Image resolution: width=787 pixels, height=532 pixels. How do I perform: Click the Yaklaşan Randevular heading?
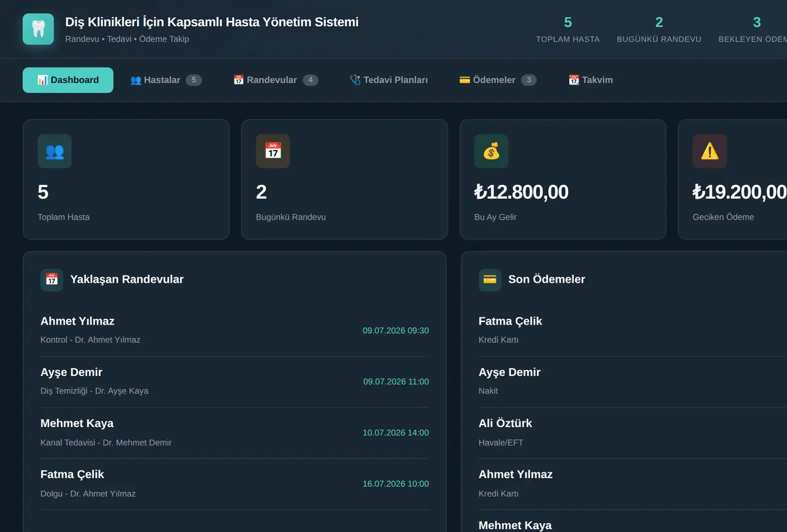pyautogui.click(x=127, y=279)
